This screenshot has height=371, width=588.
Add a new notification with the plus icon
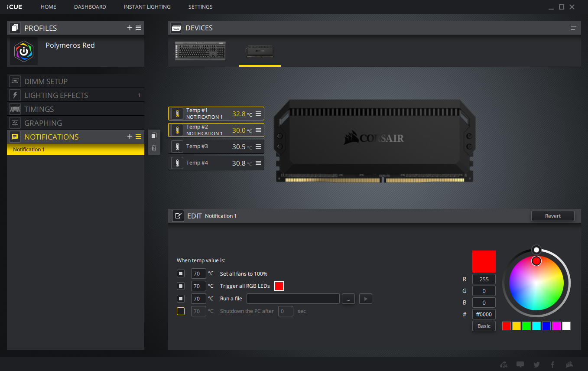(x=130, y=137)
